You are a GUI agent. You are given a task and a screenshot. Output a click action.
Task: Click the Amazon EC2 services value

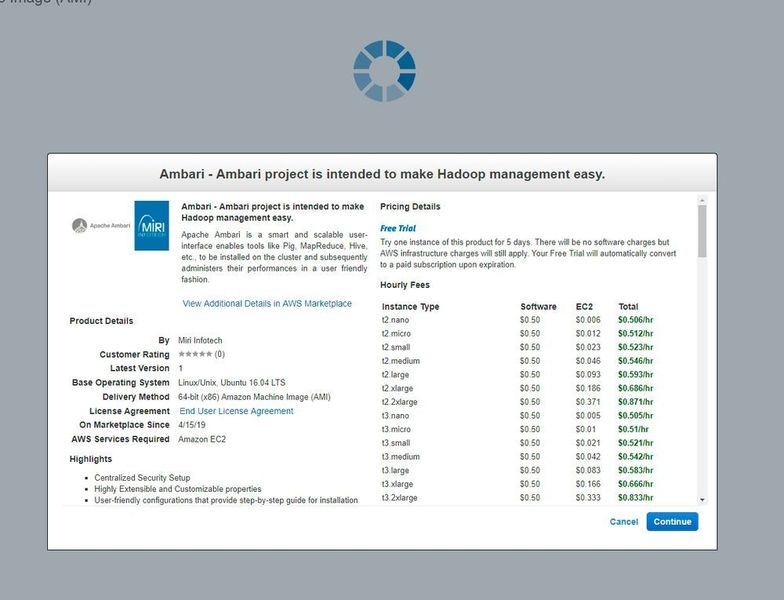[202, 440]
